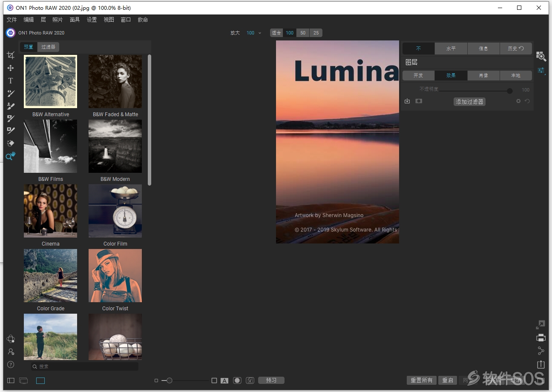Screen dimensions: 552x392
Task: Open the 窗口 menu
Action: pyautogui.click(x=126, y=20)
